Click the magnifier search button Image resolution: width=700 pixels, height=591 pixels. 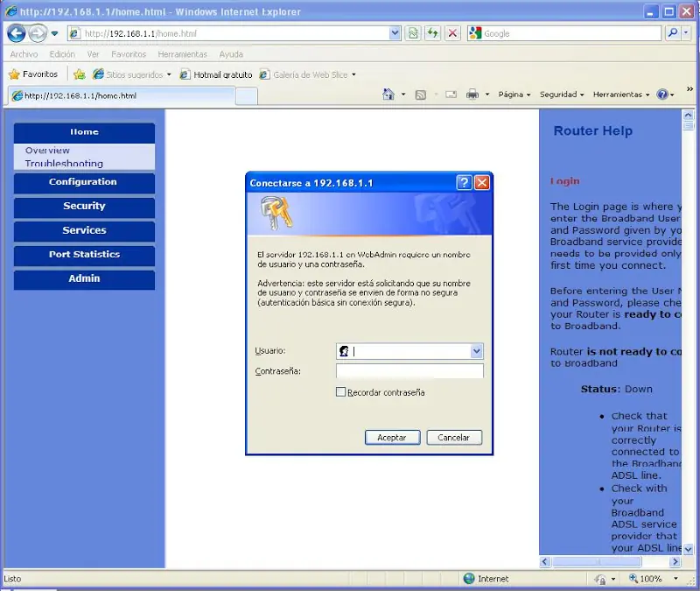[673, 33]
